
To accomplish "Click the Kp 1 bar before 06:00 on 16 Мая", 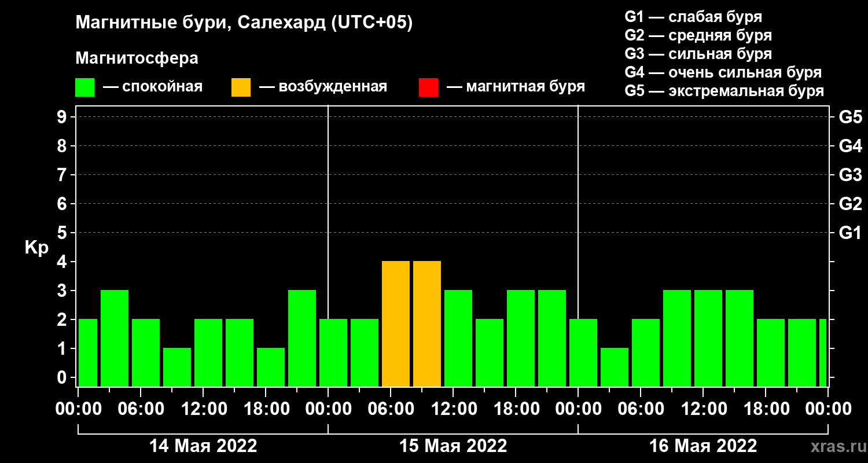I will [x=615, y=367].
